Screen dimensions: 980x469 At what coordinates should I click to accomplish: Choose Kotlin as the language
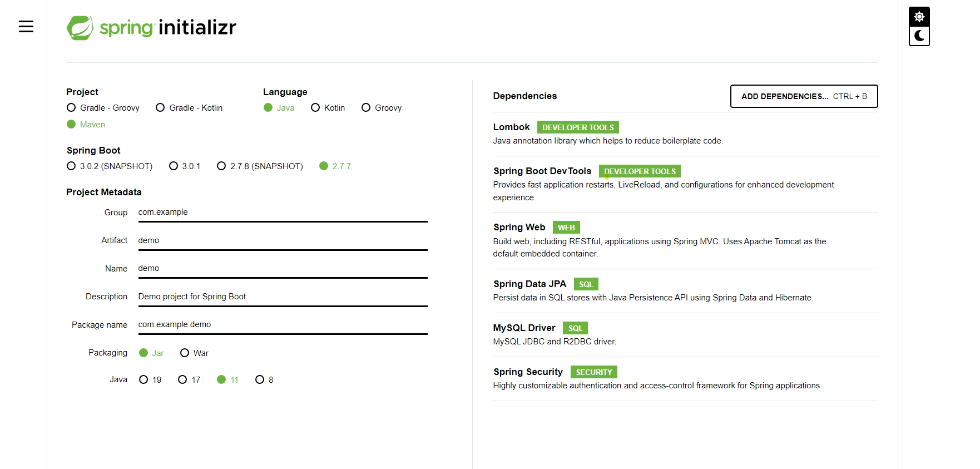pyautogui.click(x=328, y=107)
